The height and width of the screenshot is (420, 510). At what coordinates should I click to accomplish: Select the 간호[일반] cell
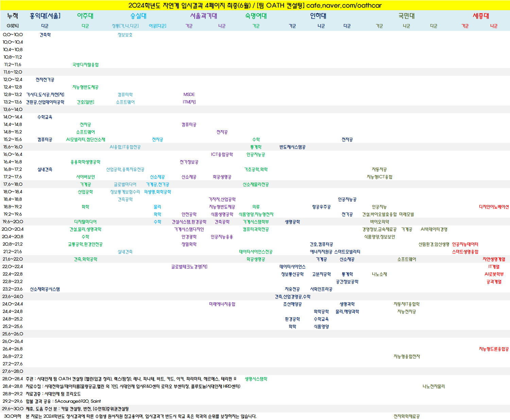[x=85, y=102]
